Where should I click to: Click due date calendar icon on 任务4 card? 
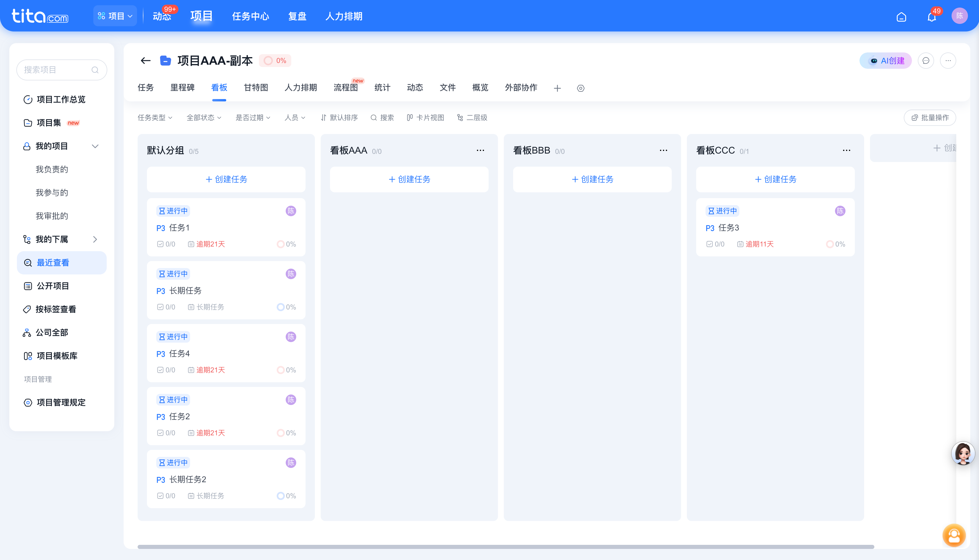[191, 370]
